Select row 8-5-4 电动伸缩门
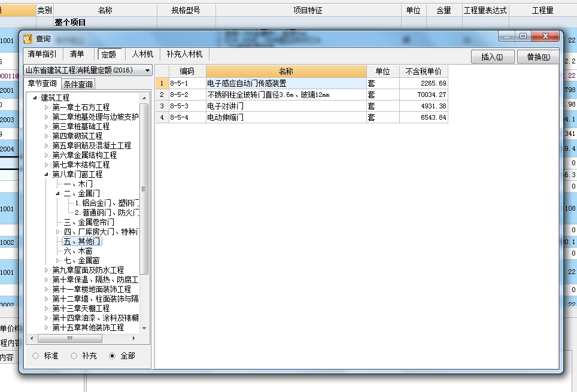This screenshot has height=392, width=577. point(302,117)
